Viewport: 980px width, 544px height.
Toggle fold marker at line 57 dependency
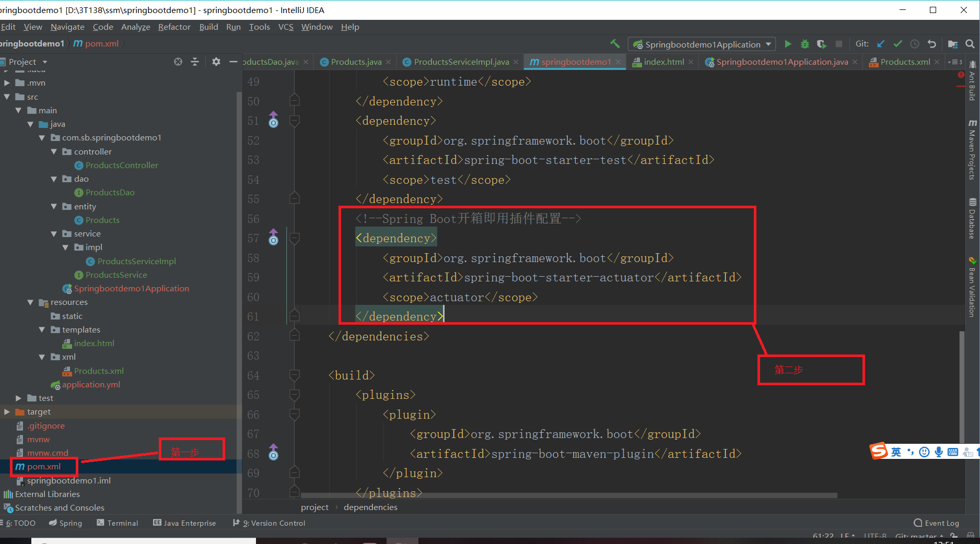[x=295, y=239]
